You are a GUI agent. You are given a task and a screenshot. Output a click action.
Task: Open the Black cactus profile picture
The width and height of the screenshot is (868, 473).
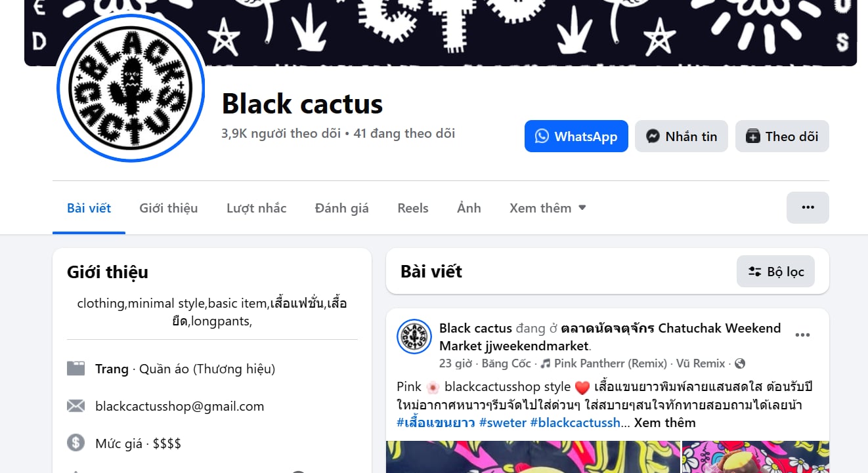131,87
